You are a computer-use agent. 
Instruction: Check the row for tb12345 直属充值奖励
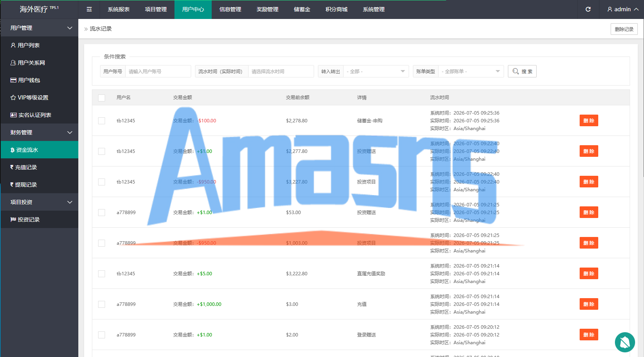(x=102, y=274)
